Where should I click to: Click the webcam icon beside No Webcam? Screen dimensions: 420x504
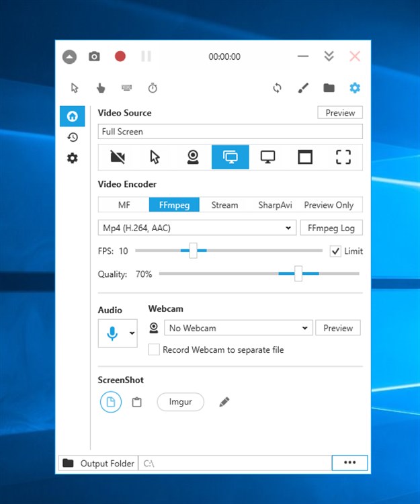pyautogui.click(x=154, y=328)
